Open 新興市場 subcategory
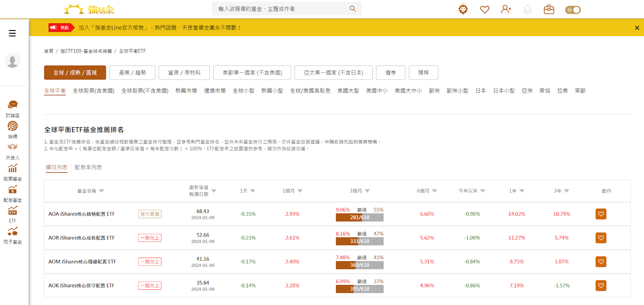This screenshot has width=644, height=305. (x=186, y=91)
